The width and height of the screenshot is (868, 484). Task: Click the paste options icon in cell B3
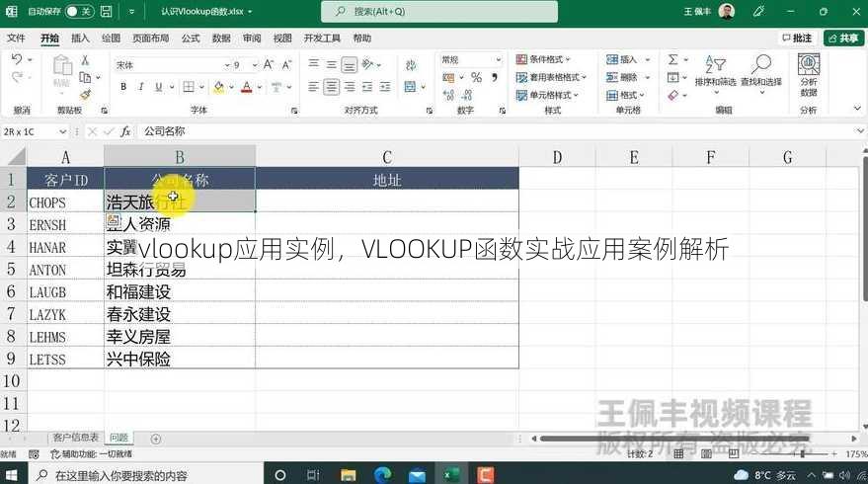click(x=113, y=220)
